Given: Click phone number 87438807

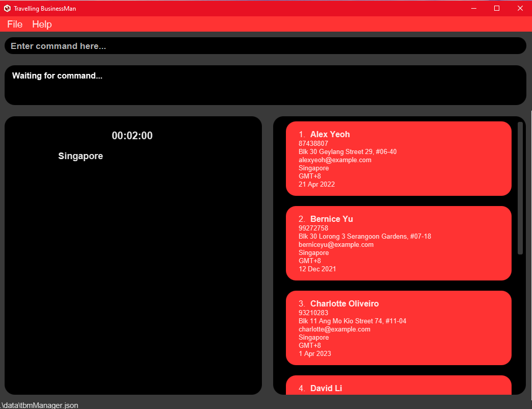Looking at the screenshot, I should click(x=313, y=143).
